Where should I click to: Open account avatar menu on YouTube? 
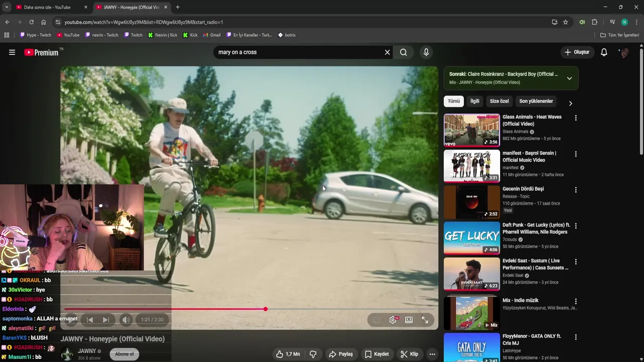coord(624,52)
